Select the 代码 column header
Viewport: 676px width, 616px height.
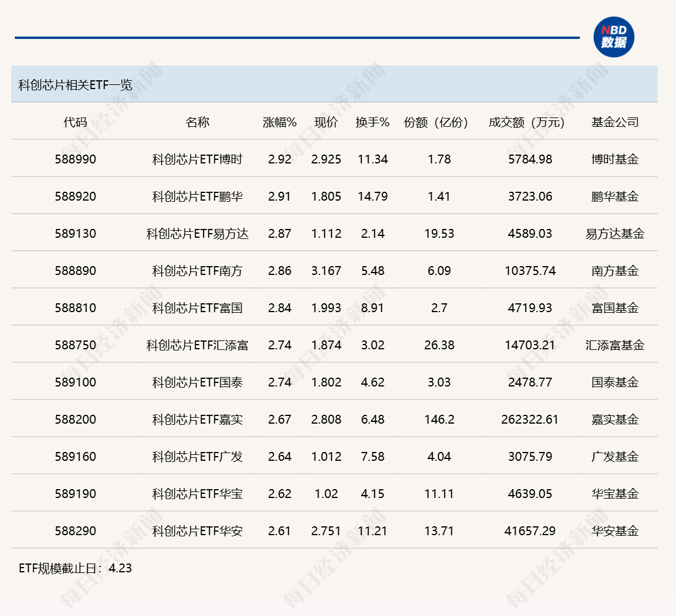pyautogui.click(x=74, y=123)
